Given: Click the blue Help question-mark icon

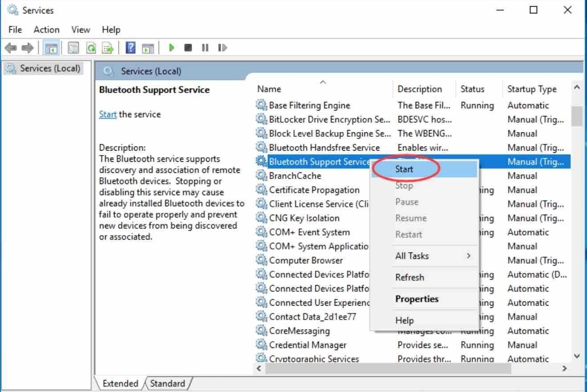Looking at the screenshot, I should [130, 48].
